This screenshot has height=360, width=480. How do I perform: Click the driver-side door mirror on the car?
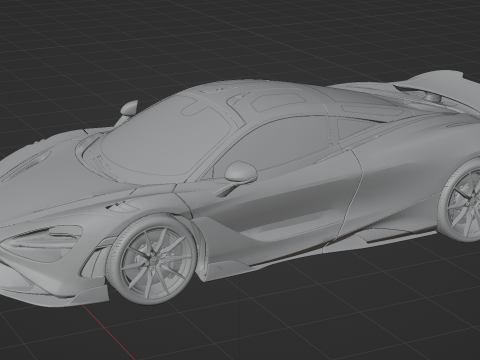[241, 172]
